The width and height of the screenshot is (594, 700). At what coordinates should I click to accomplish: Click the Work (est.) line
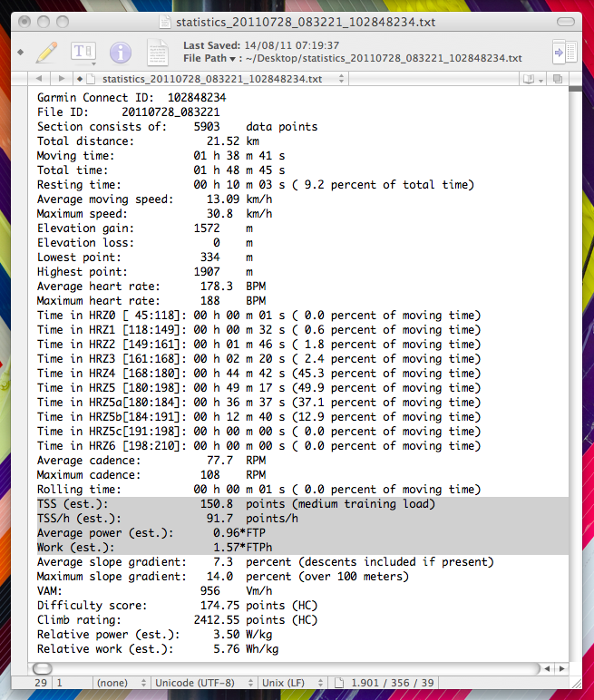coord(154,548)
